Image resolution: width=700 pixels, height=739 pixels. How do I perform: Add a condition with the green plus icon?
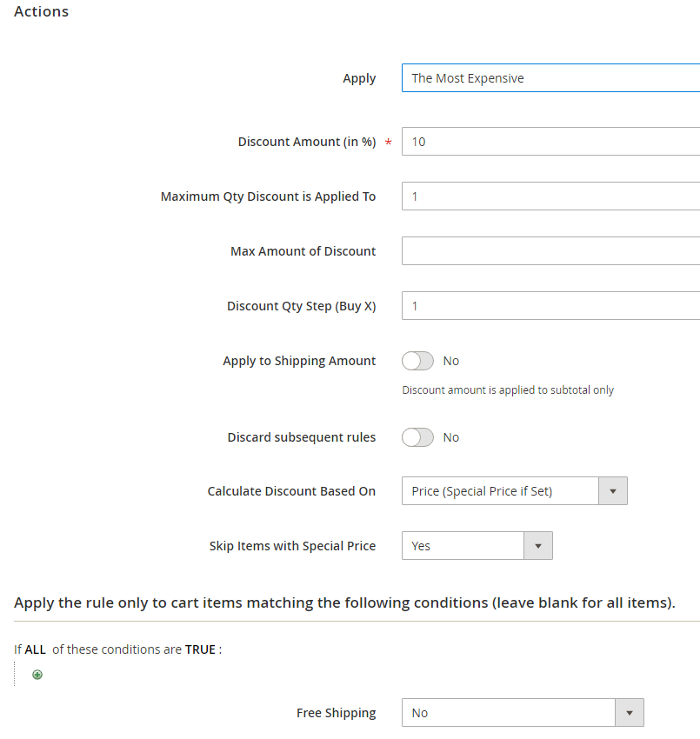point(37,675)
